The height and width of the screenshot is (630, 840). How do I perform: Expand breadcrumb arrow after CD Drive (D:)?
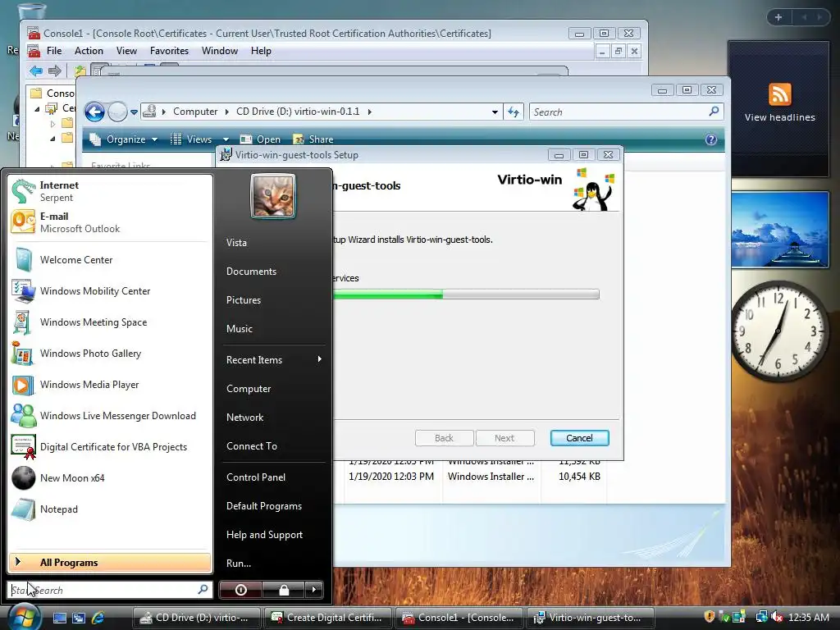pos(370,112)
